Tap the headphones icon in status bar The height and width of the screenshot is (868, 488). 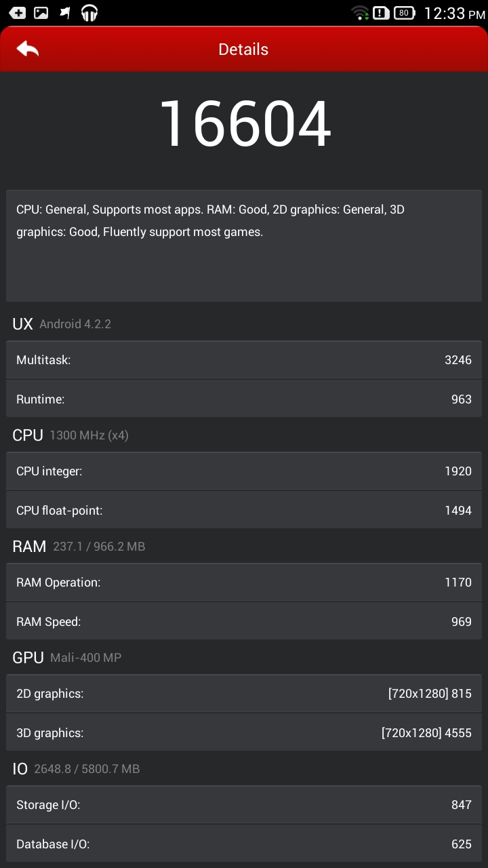(x=89, y=12)
